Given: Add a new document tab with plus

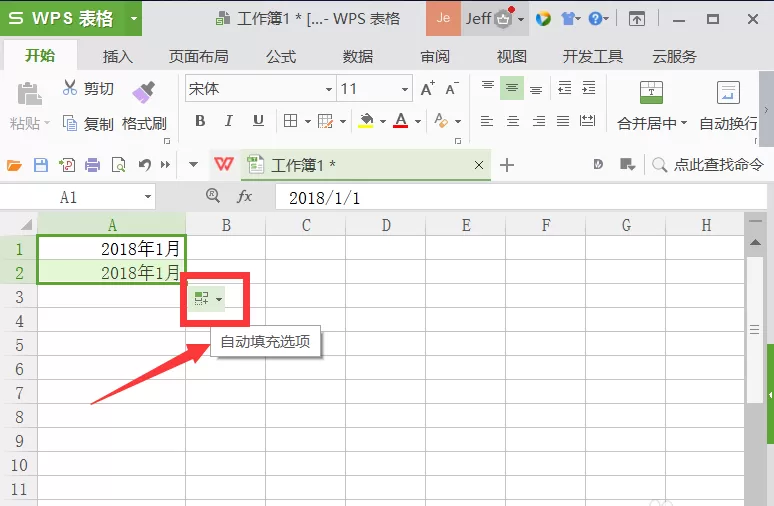Looking at the screenshot, I should 507,165.
